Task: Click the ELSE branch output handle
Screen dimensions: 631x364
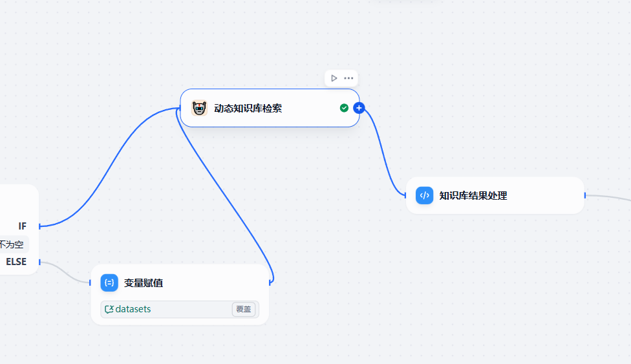Action: (x=39, y=262)
